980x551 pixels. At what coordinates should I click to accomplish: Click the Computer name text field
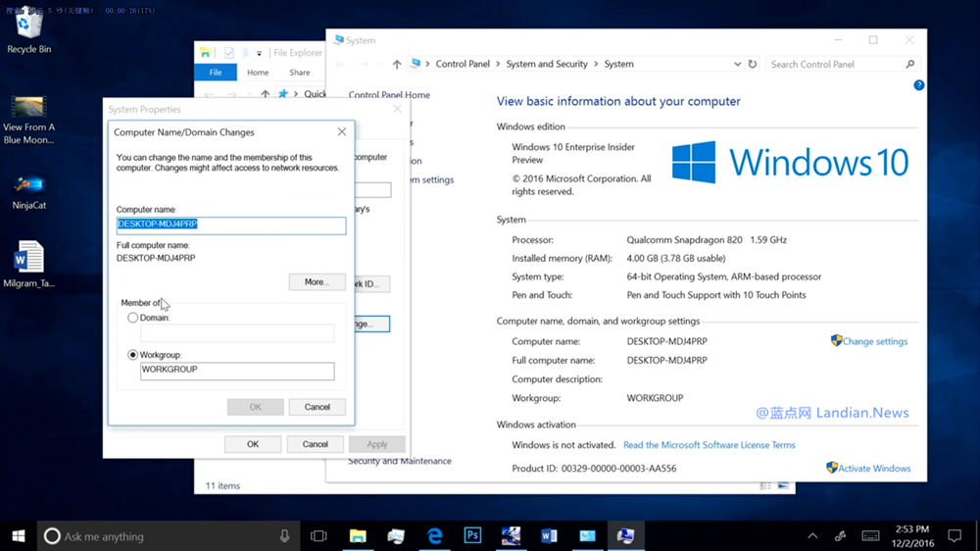pos(231,225)
